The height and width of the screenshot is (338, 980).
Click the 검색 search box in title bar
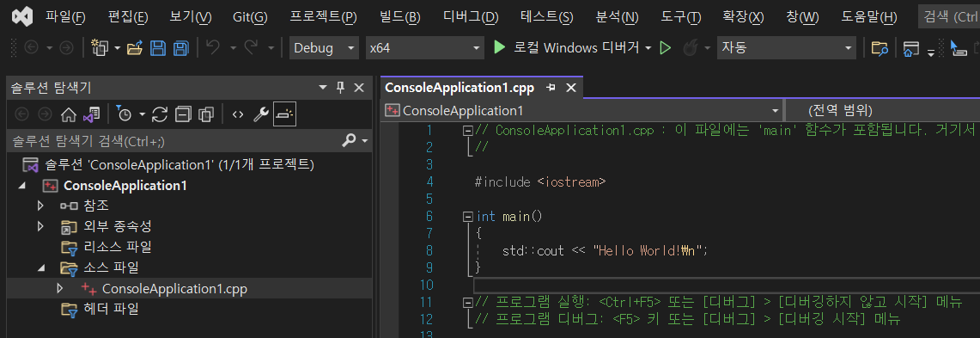click(x=950, y=17)
